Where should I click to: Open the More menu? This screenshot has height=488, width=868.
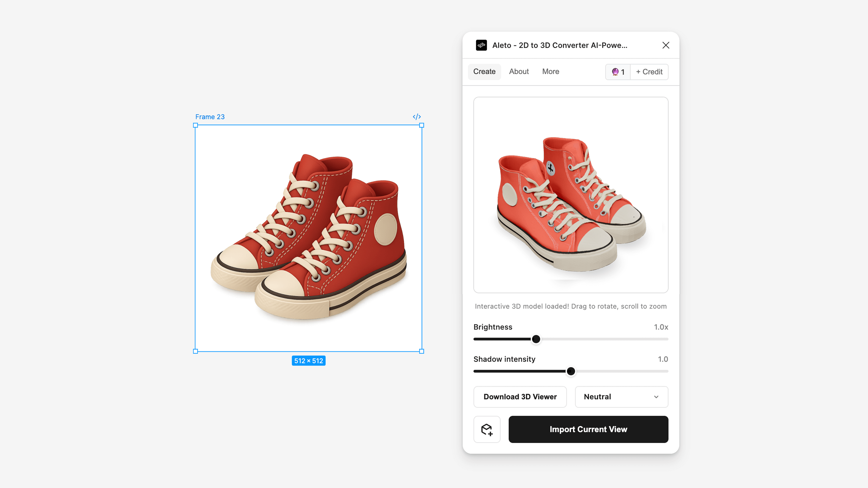coord(551,71)
